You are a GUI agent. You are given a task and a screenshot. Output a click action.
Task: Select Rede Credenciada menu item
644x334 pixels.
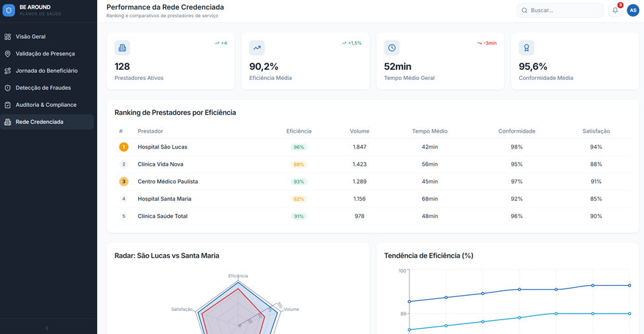[47, 122]
